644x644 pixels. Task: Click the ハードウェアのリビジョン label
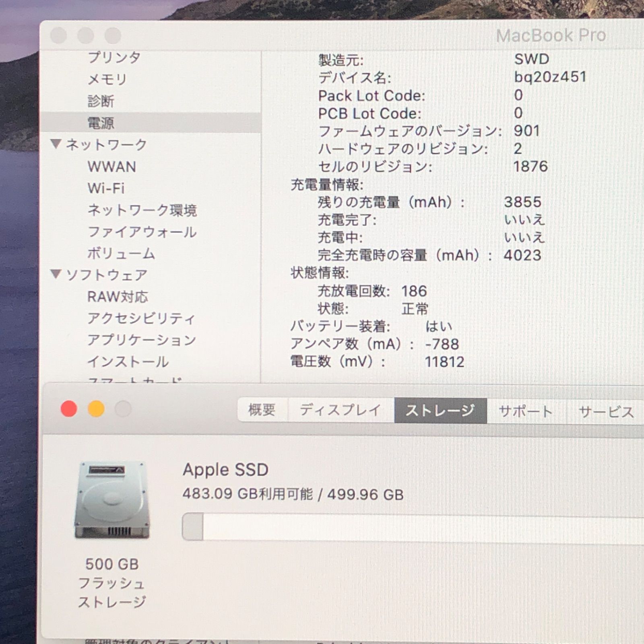(x=403, y=149)
